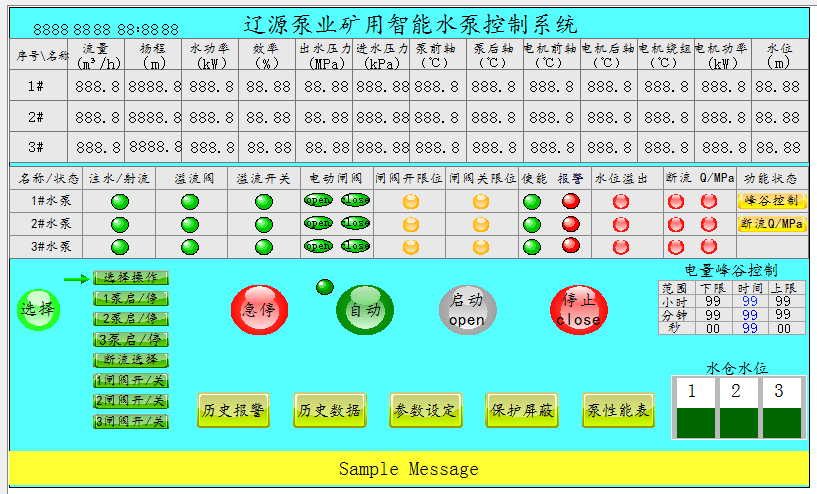This screenshot has height=494, width=817.
Task: Open the 泵性能表 pump performance table
Action: tap(618, 410)
